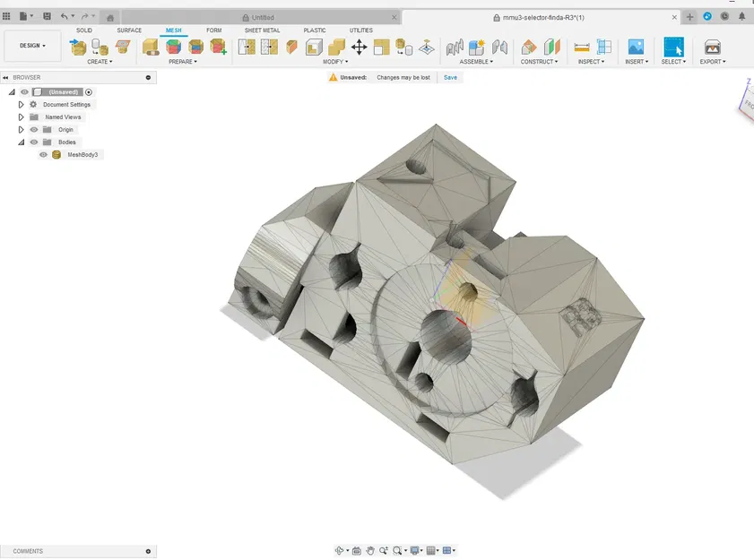Viewport: 754px width, 560px height.
Task: Click the Orbit icon in navigation bar
Action: pos(342,550)
